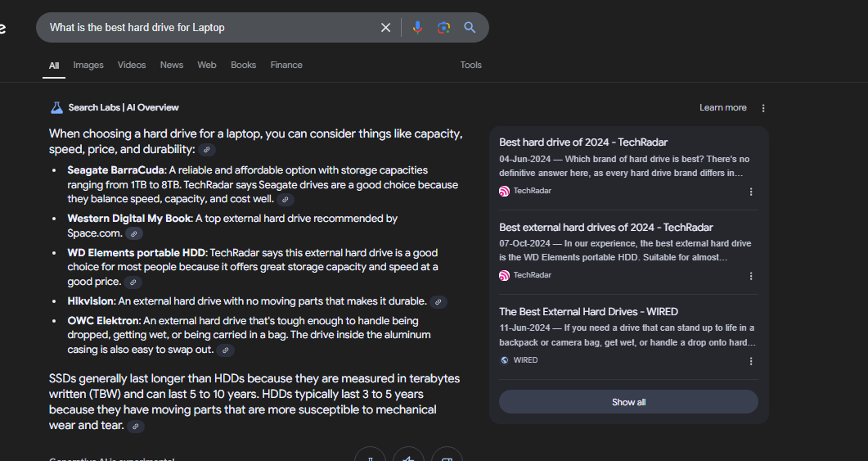Viewport: 868px width, 461px height.
Task: Click the 'OWC Elektron' bullet heading
Action: [x=104, y=321]
